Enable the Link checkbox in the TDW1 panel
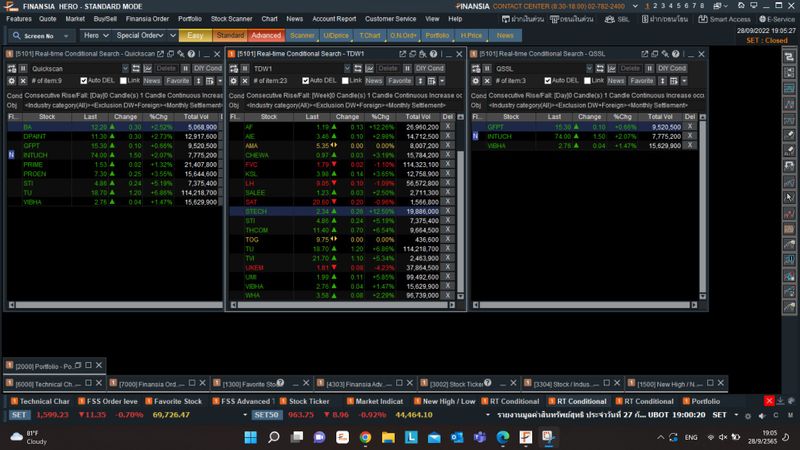Image resolution: width=800 pixels, height=450 pixels. click(x=347, y=80)
